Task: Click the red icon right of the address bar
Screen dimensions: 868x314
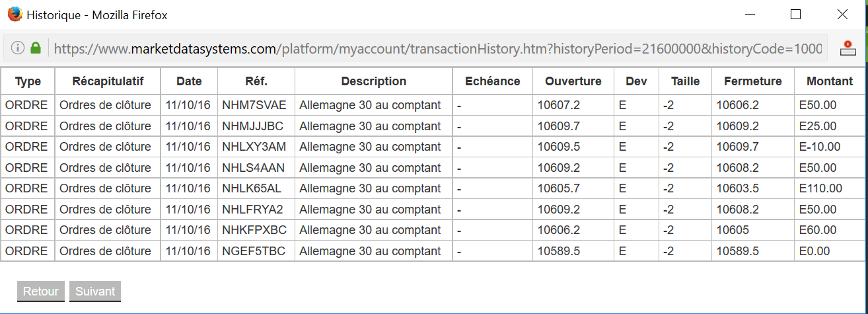Action: tap(848, 48)
